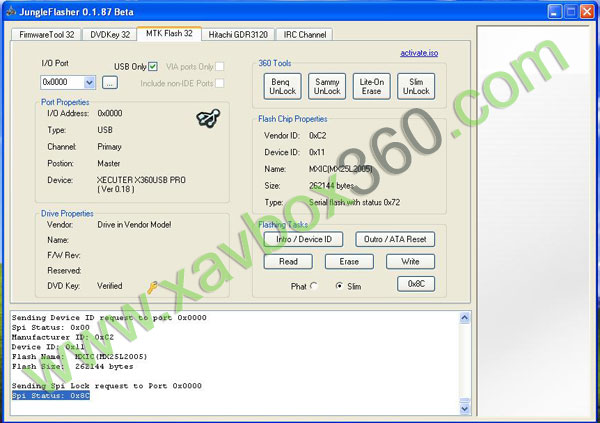
Task: Click the Erase flashing task button
Action: 349,262
